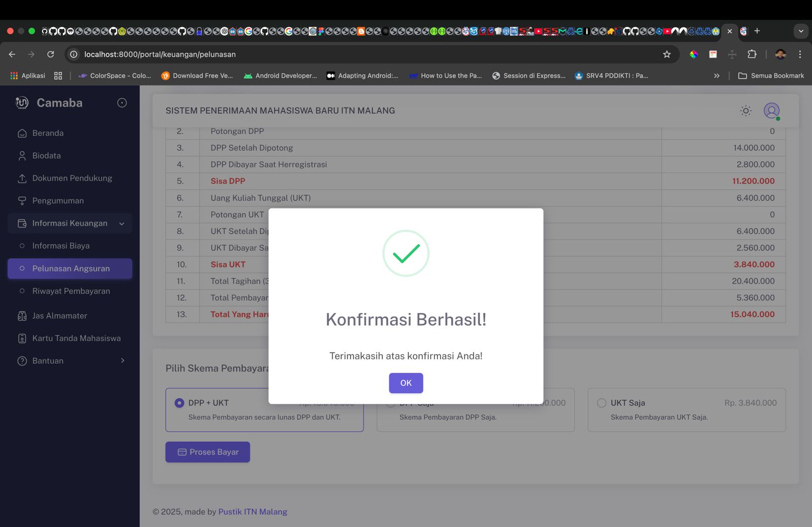Click the Beranda home icon in sidebar
The height and width of the screenshot is (527, 812).
(22, 133)
